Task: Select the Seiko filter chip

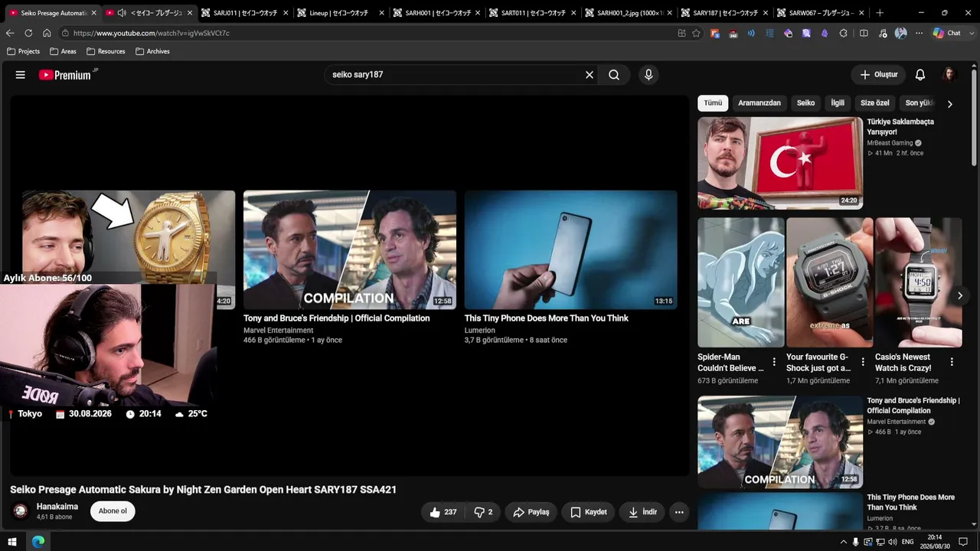Action: 805,103
